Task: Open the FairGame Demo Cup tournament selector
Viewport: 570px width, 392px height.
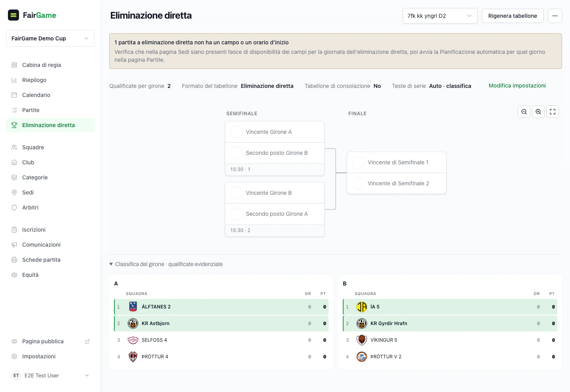Action: pyautogui.click(x=50, y=38)
